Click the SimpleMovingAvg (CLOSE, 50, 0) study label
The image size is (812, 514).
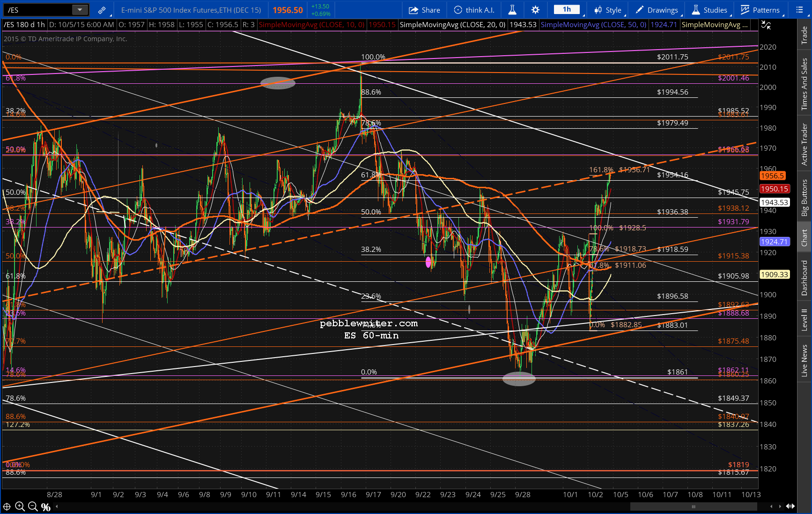593,25
